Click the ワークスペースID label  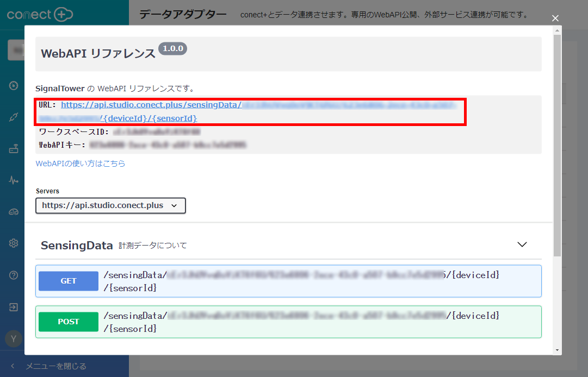[74, 132]
